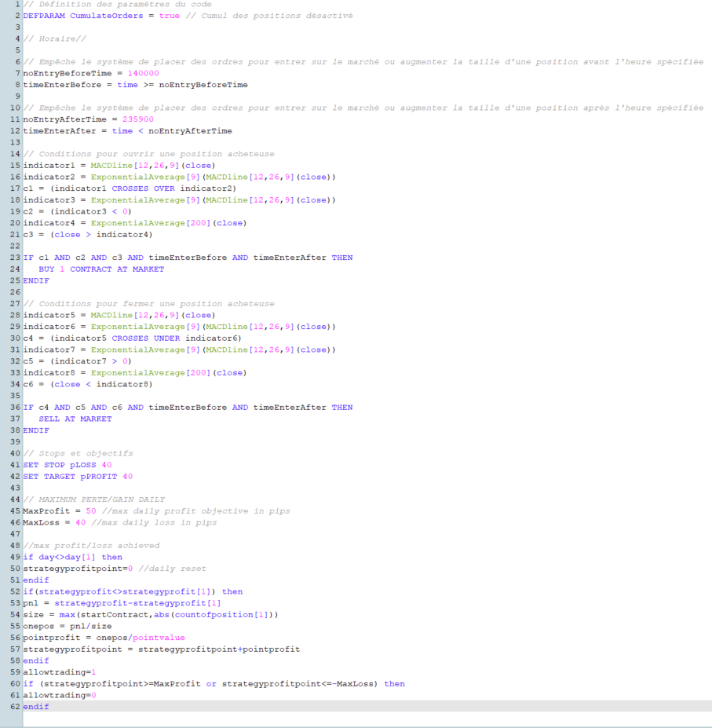Click the value 235900 on line 11
Viewport: 712px width, 728px height.
pos(138,119)
